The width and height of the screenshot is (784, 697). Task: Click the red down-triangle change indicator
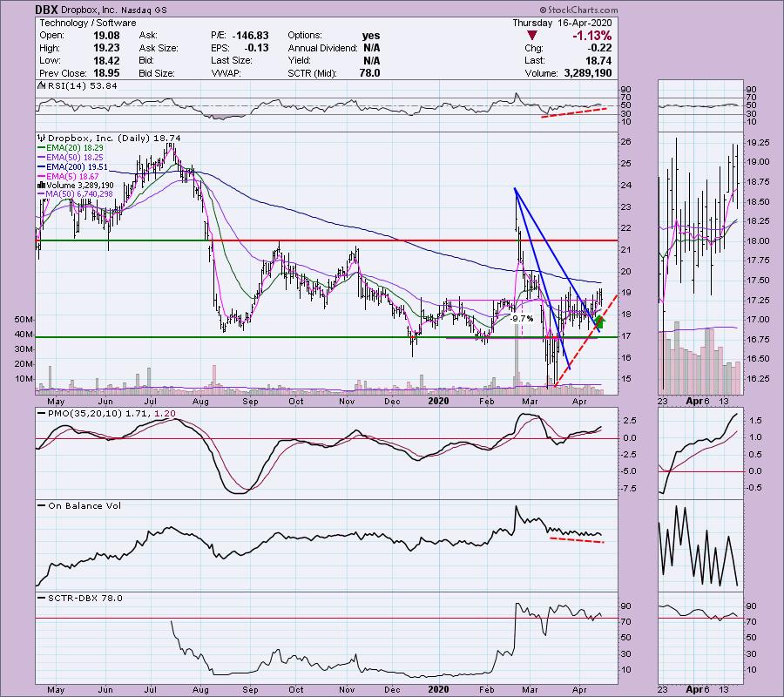532,36
